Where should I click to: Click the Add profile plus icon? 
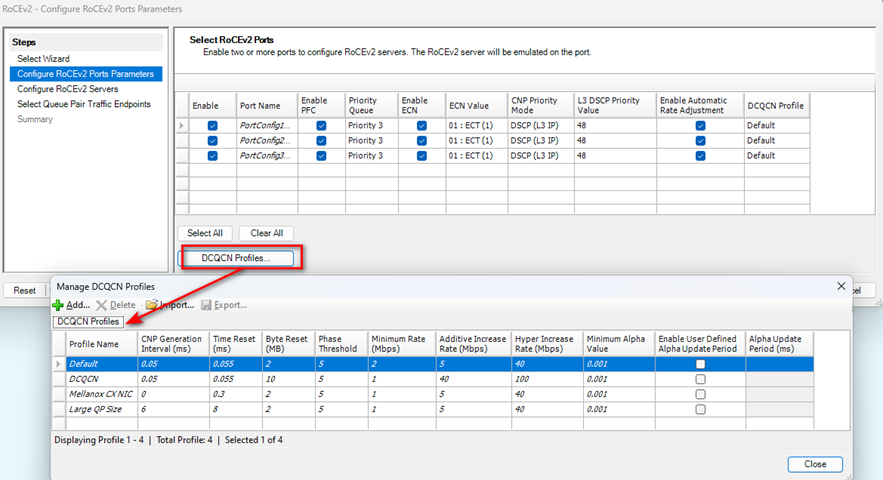[58, 304]
